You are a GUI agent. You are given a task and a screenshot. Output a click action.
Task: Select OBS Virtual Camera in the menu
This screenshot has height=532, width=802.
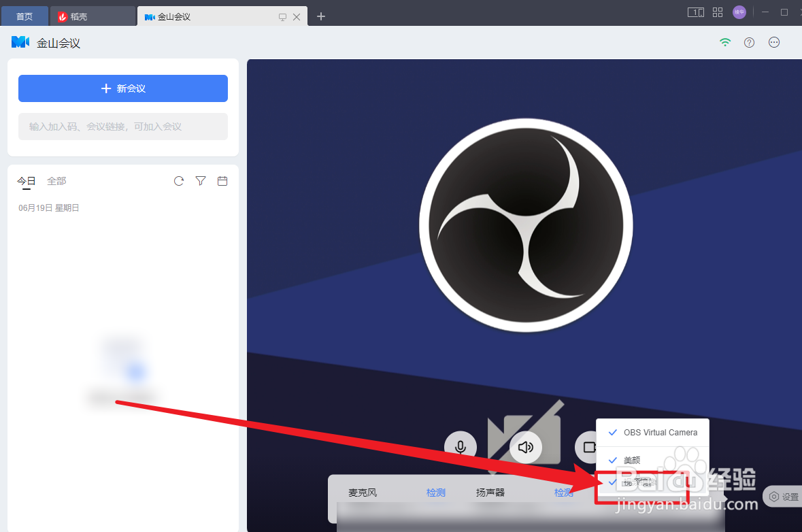pyautogui.click(x=652, y=433)
